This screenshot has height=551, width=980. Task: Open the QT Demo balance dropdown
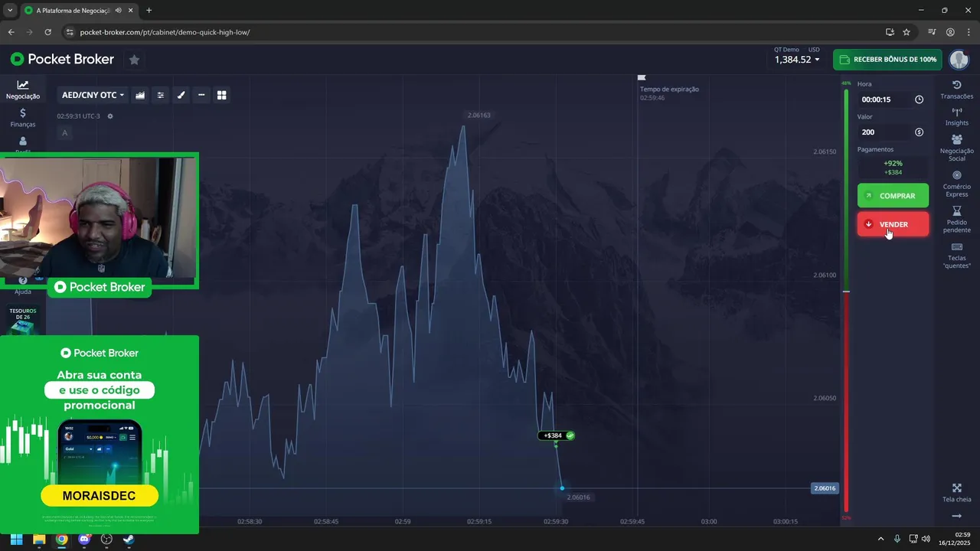click(x=797, y=55)
